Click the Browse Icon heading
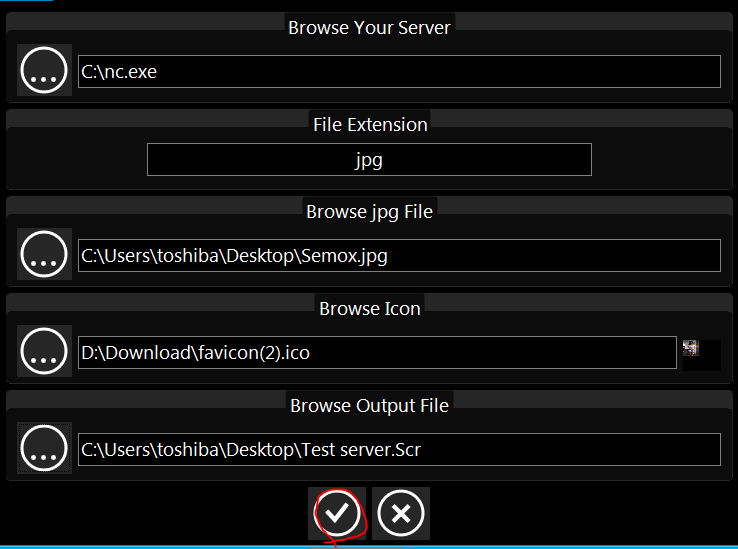Image resolution: width=738 pixels, height=549 pixels. 370,309
